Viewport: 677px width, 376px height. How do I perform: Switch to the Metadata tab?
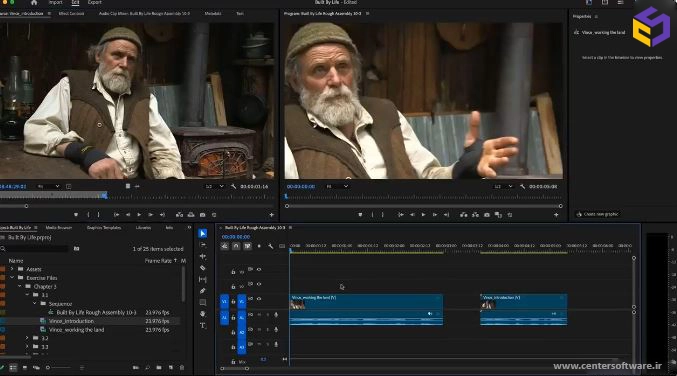click(213, 14)
